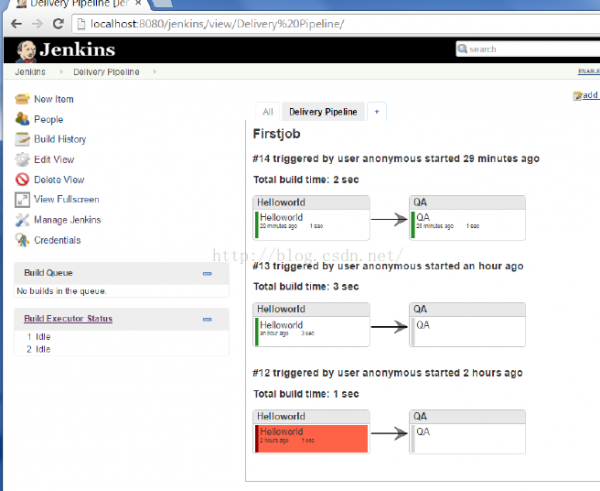Click the add description link
This screenshot has height=491, width=600.
click(x=591, y=95)
